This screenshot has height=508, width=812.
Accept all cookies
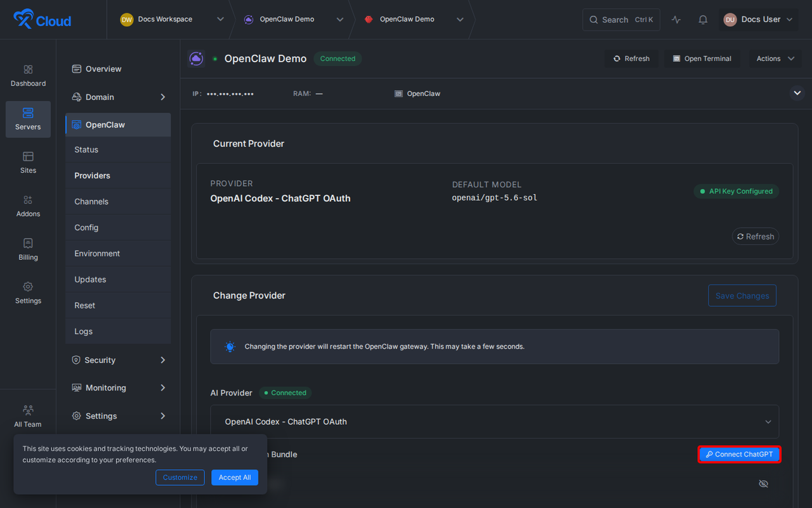[x=235, y=478]
